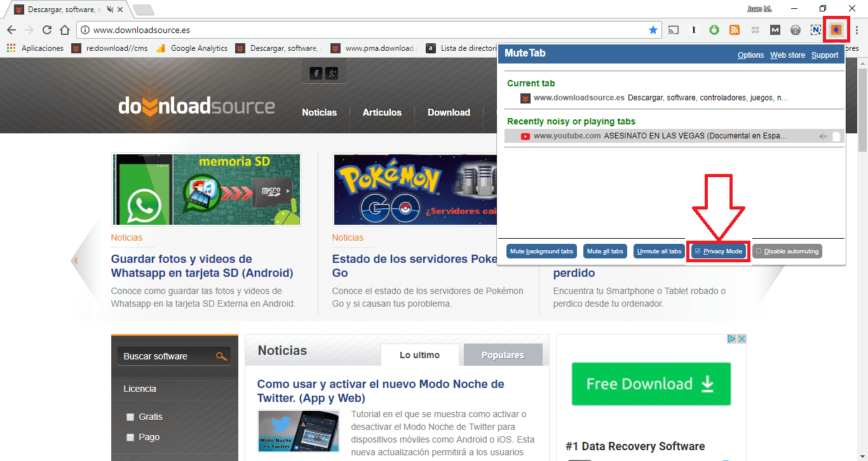Open the Modo Noche de Twitter article
Screen dimensions: 868x461
coord(381,391)
